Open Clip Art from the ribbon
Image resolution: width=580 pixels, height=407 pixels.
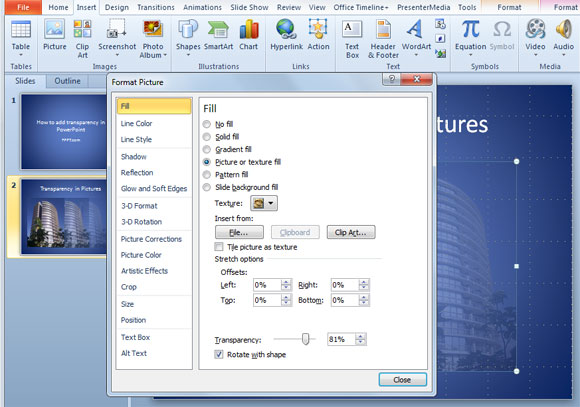(x=82, y=38)
